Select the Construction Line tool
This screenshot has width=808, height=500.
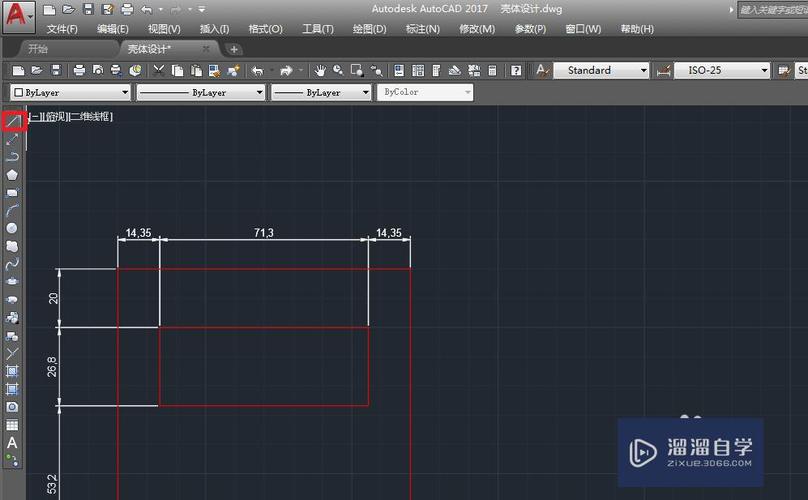(x=12, y=139)
